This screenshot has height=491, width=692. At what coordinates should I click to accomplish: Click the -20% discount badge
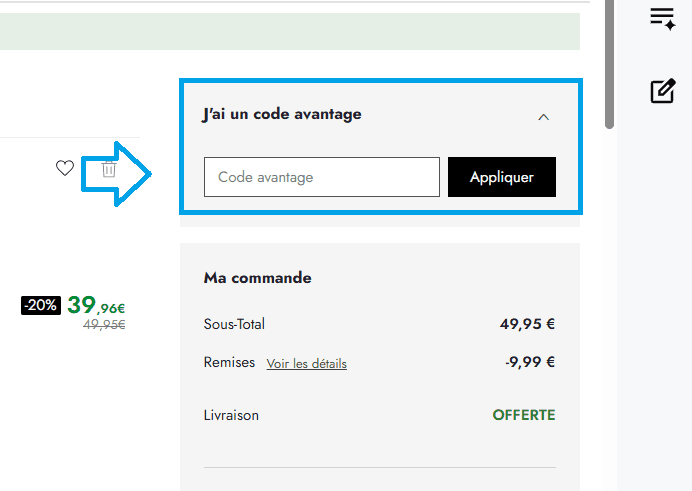pos(41,305)
